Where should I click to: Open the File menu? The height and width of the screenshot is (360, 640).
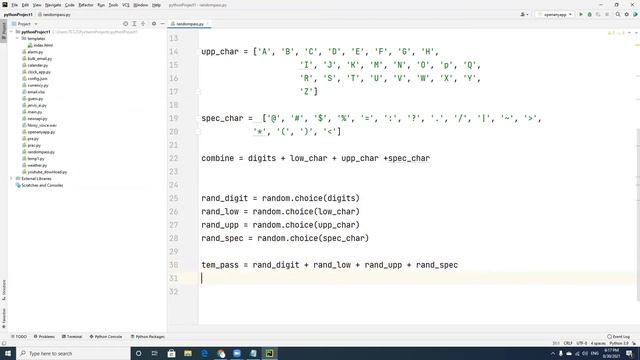[15, 5]
